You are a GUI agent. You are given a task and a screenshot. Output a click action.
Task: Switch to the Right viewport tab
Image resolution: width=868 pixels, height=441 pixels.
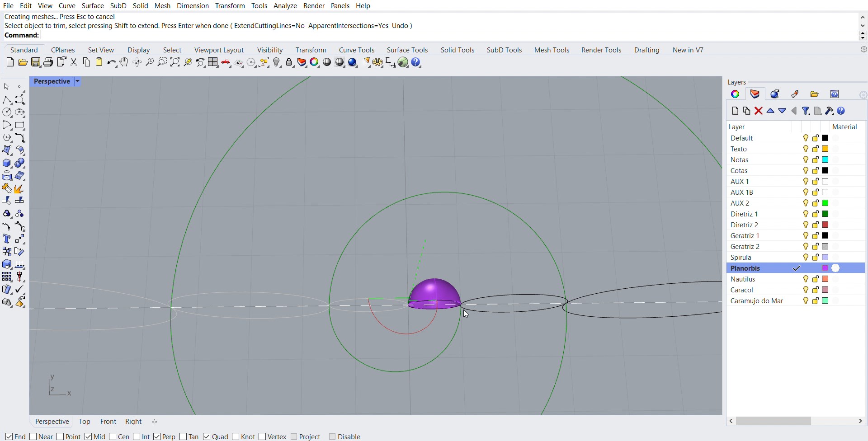click(133, 422)
